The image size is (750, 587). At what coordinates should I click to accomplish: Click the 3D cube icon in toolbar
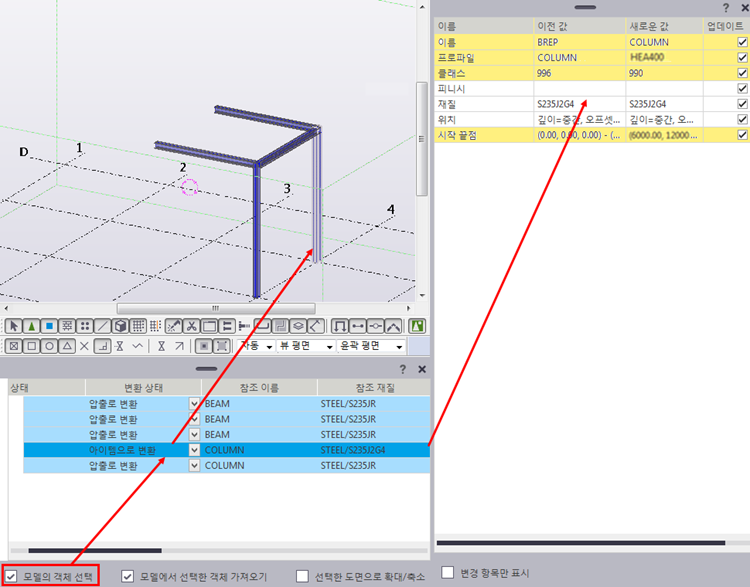click(x=120, y=326)
